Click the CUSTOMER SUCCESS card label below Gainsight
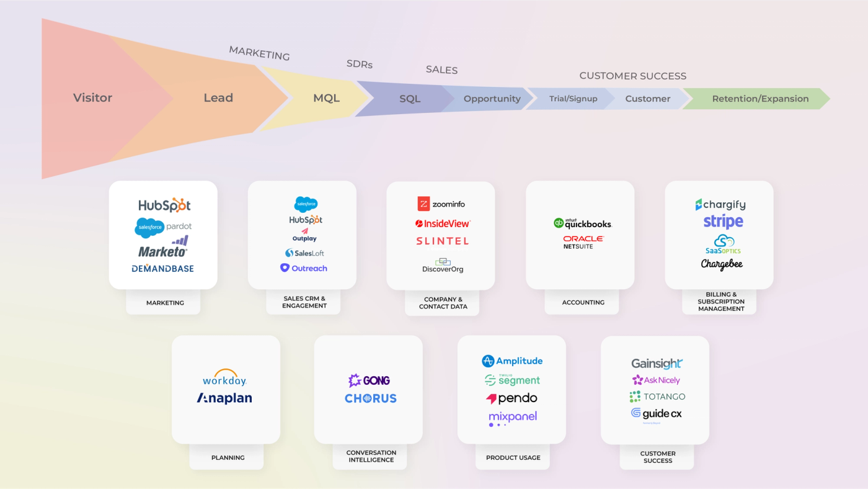This screenshot has width=868, height=489. [658, 457]
